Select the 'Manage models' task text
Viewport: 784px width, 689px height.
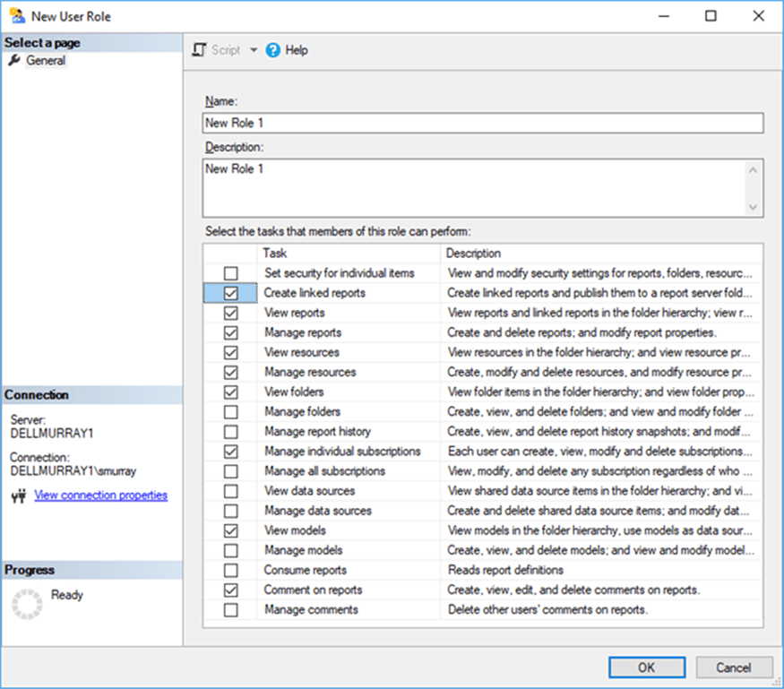coord(304,550)
